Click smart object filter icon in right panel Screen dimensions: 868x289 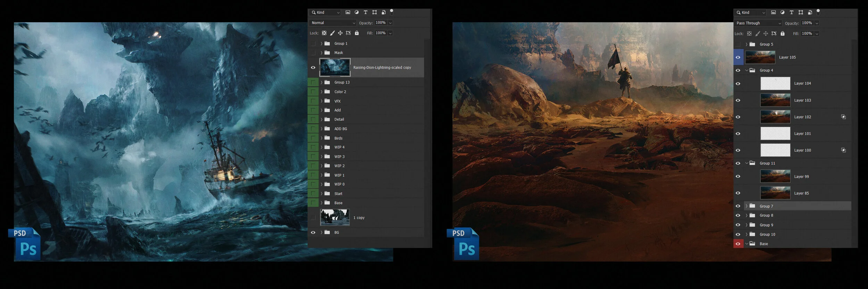pyautogui.click(x=810, y=12)
